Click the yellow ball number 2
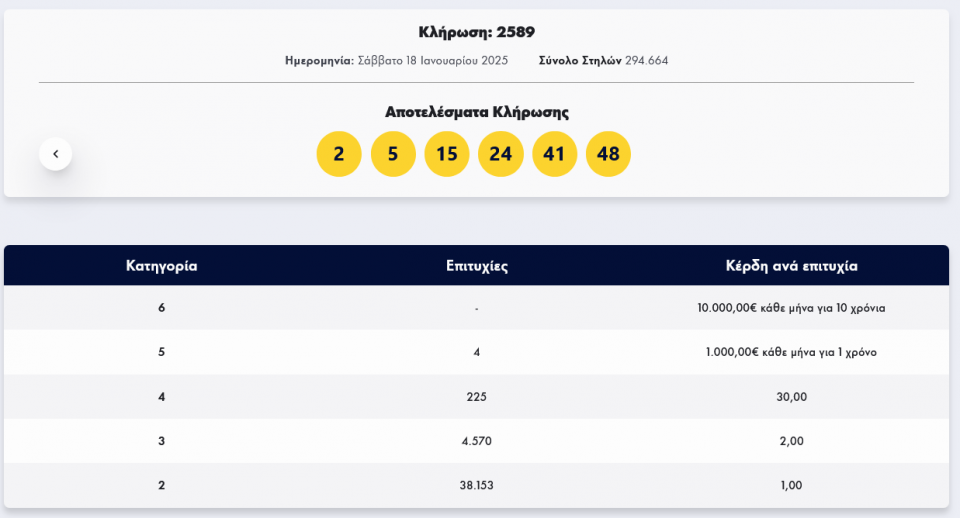This screenshot has width=960, height=518. pyautogui.click(x=339, y=154)
